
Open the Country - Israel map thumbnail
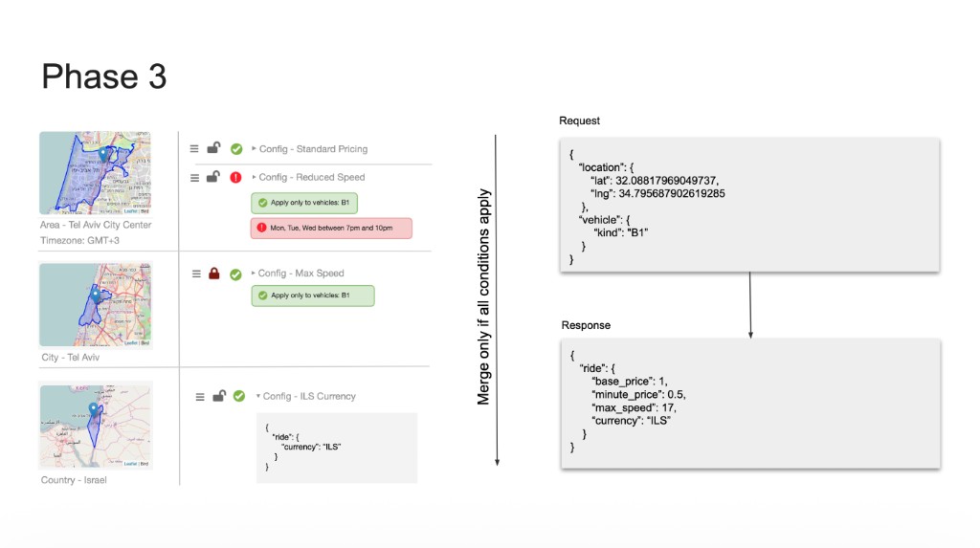coord(96,427)
